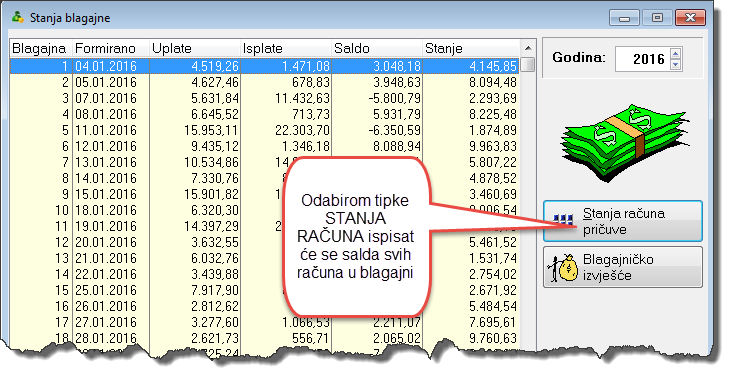This screenshot has width=729, height=383.
Task: Click the Isplate value 678,83
Action: tap(311, 82)
